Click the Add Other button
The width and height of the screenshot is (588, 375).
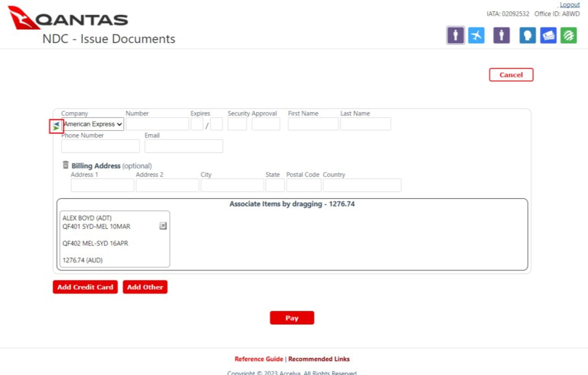coord(145,287)
